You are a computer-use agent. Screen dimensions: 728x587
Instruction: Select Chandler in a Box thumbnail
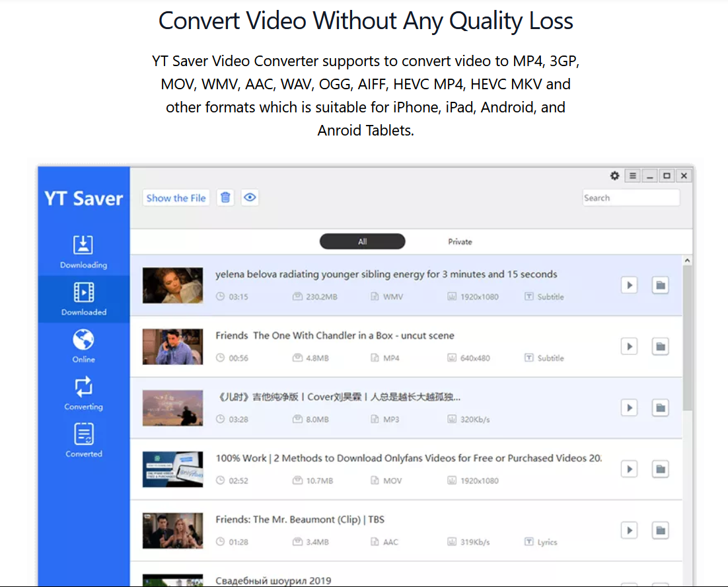172,346
